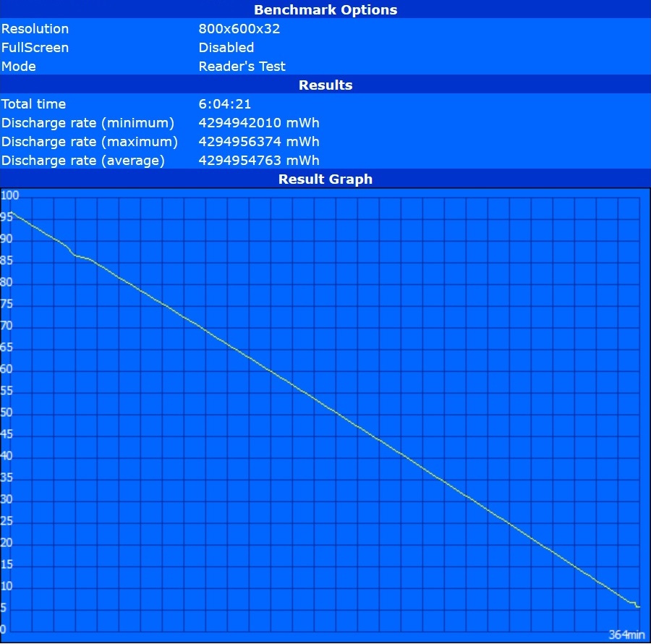Click the FullScreen label
Image resolution: width=651 pixels, height=644 pixels.
[35, 47]
